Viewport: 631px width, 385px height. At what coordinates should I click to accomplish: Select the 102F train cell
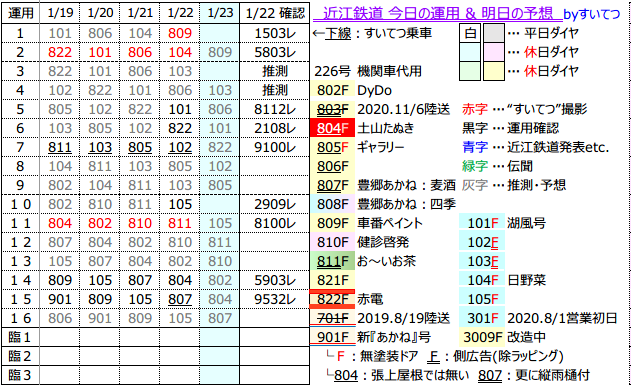click(482, 242)
